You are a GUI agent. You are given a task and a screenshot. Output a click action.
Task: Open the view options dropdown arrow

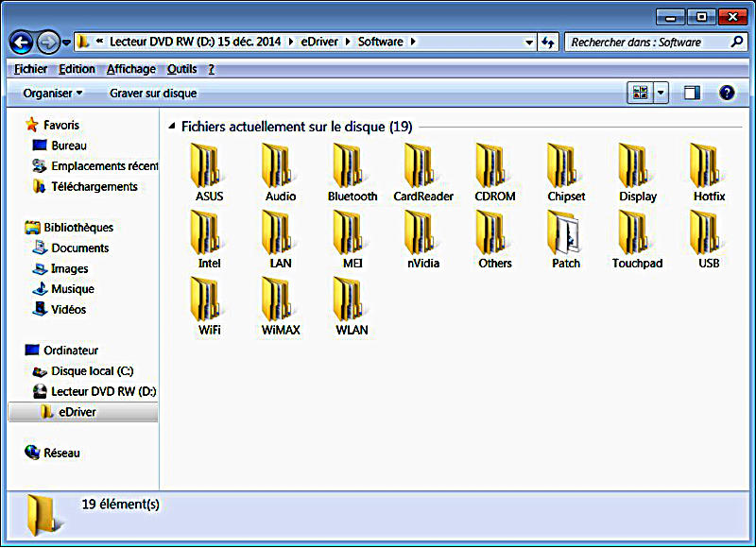pyautogui.click(x=661, y=93)
